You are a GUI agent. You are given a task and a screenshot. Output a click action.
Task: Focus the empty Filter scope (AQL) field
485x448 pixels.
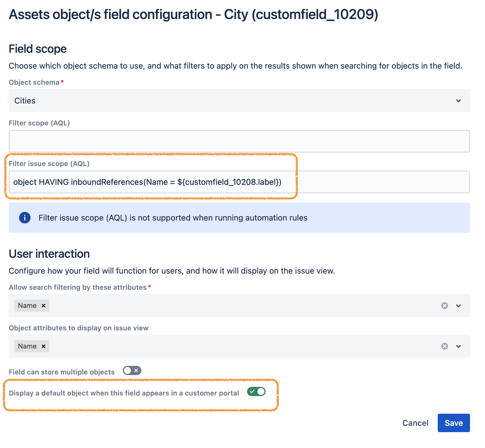click(x=239, y=141)
